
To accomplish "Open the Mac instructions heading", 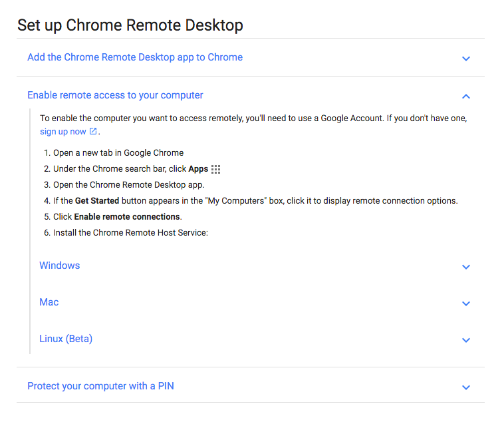I will coord(49,302).
